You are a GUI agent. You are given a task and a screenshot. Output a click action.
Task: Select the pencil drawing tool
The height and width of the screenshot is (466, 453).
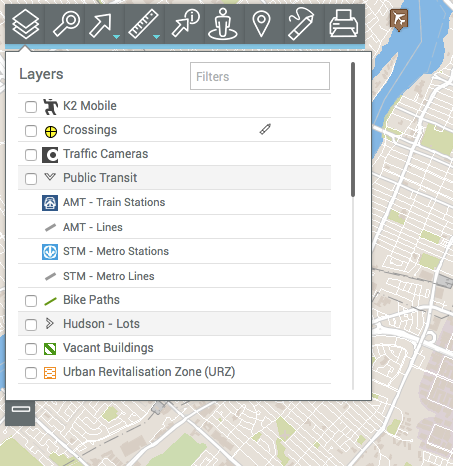pos(301,24)
